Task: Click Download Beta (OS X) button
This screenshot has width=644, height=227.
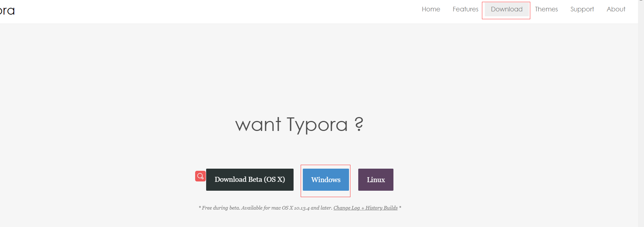Action: (250, 180)
